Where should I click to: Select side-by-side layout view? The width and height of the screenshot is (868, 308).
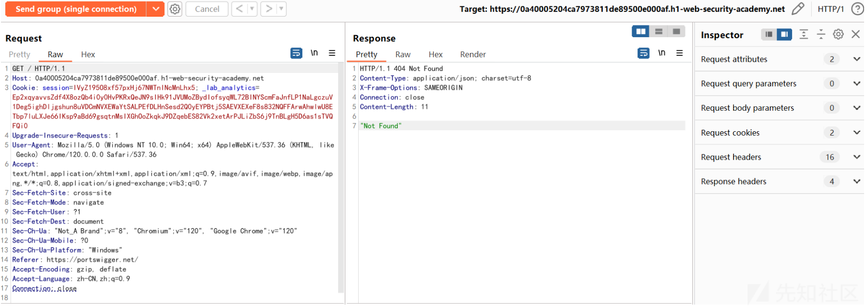click(640, 31)
